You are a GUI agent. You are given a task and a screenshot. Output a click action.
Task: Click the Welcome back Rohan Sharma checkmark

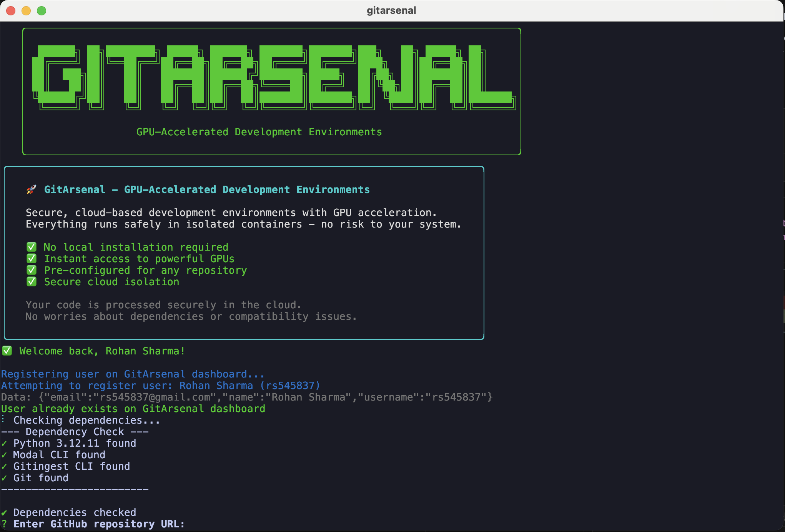[x=7, y=351]
